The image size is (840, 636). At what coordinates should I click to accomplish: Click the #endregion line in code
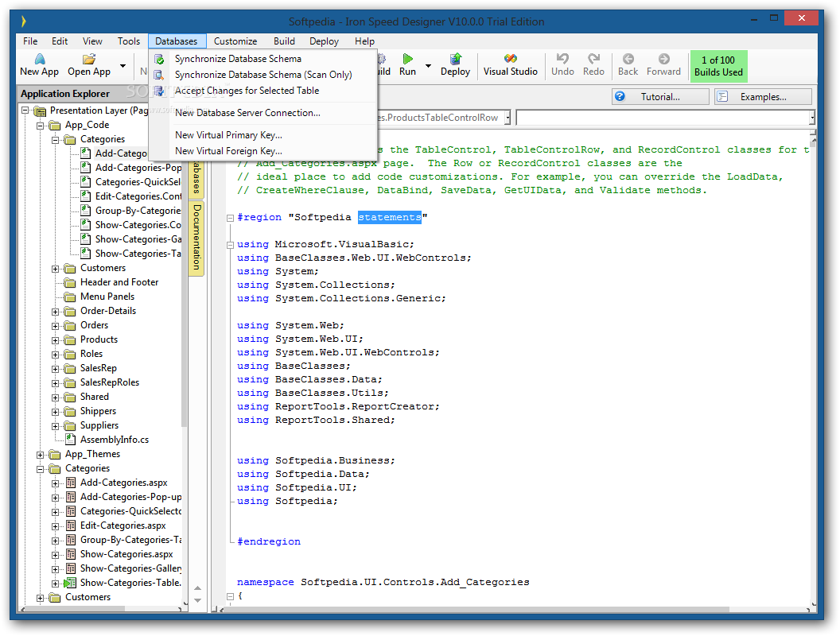click(x=269, y=541)
